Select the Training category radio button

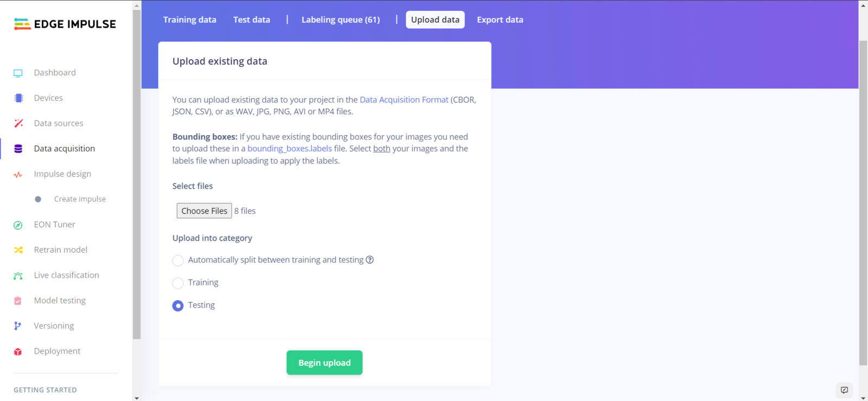[x=178, y=283]
